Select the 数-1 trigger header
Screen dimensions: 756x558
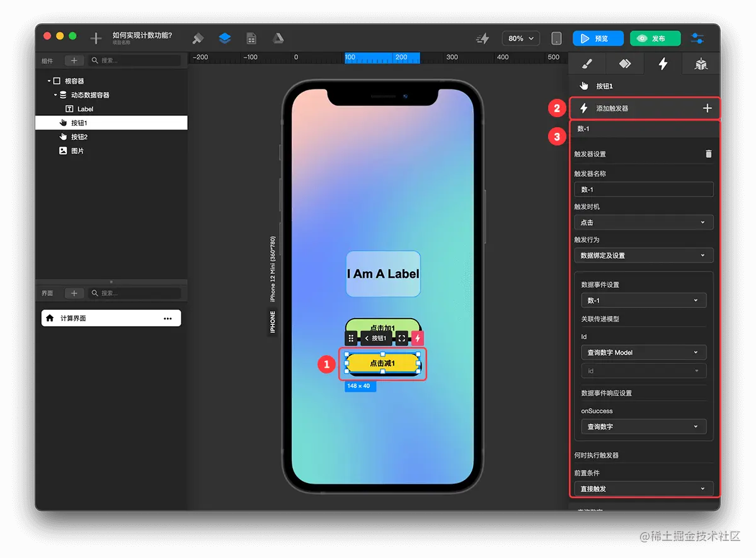[644, 128]
